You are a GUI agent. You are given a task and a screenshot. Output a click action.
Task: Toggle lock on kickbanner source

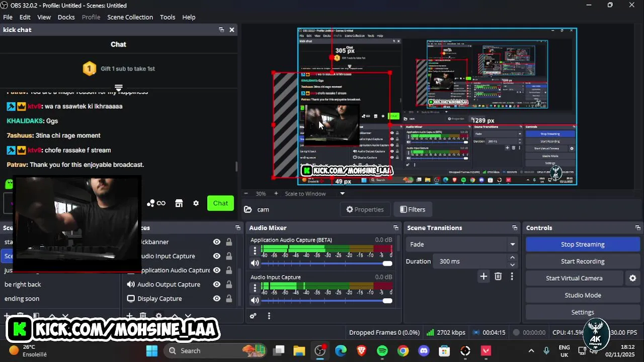coord(229,242)
